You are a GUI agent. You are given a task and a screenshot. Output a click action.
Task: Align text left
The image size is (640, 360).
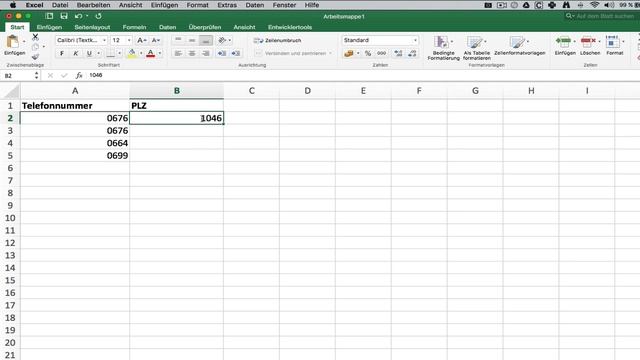(178, 53)
